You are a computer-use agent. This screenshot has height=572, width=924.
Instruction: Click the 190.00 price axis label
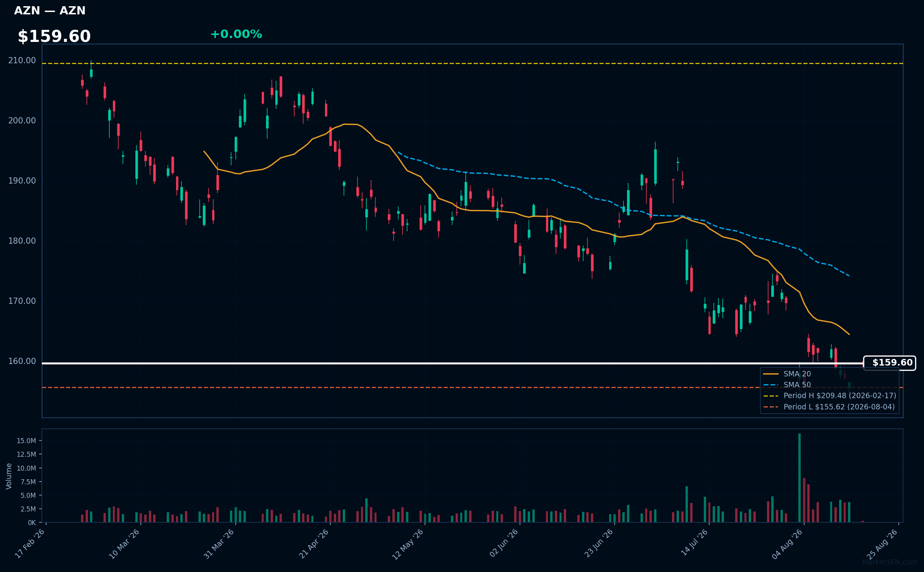click(22, 181)
